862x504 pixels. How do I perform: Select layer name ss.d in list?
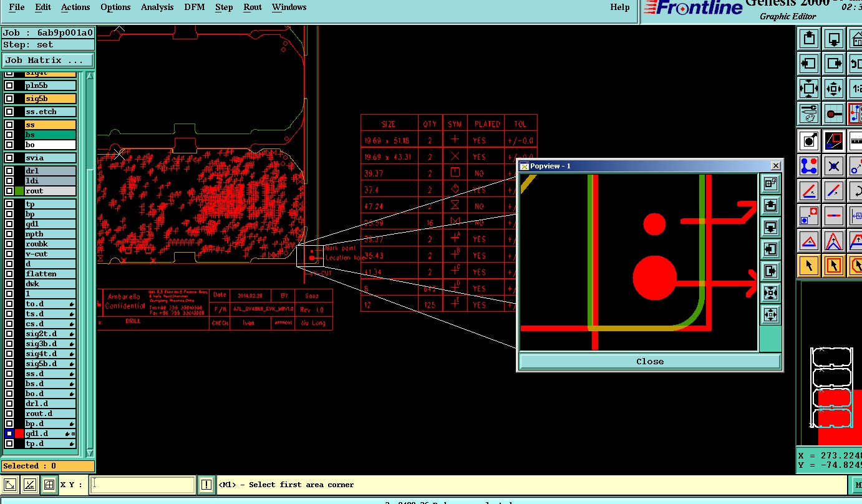[x=50, y=374]
